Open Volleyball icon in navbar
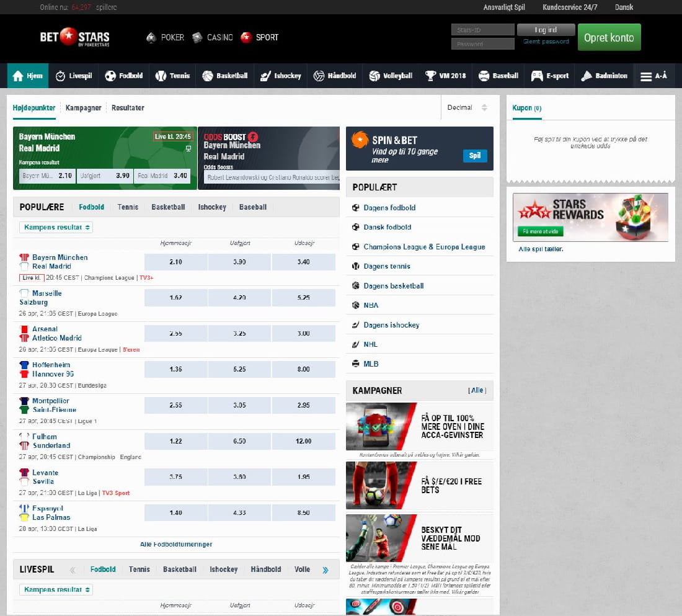This screenshot has width=682, height=616. (374, 76)
